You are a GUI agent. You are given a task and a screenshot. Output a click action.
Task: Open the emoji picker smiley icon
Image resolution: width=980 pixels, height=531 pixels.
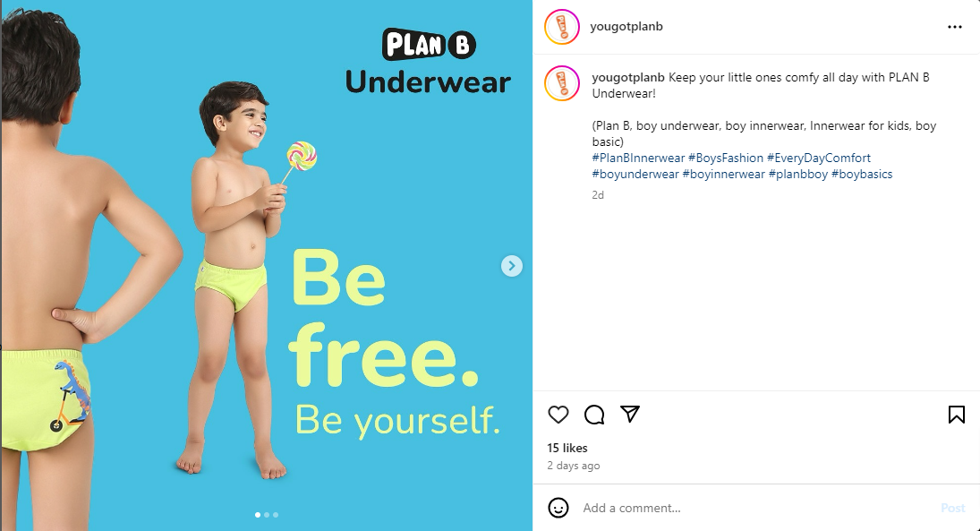pyautogui.click(x=558, y=508)
